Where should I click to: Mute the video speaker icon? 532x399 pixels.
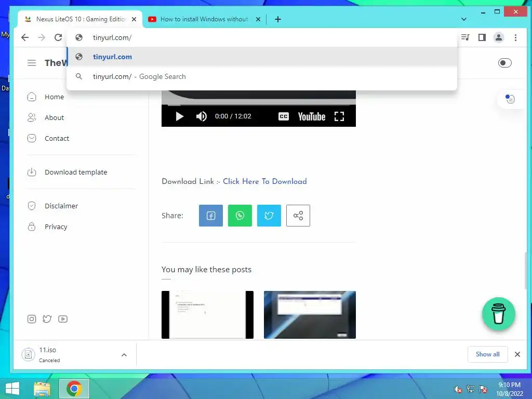[x=201, y=116]
